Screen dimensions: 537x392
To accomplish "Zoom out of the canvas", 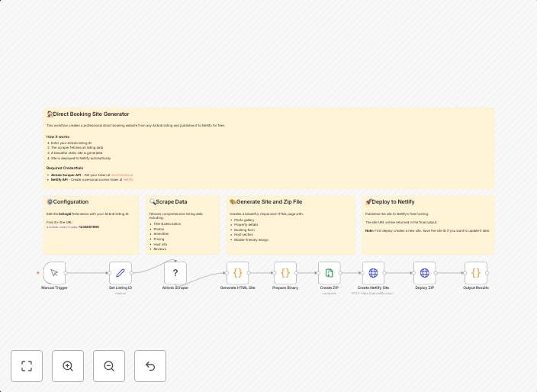I will pos(109,366).
